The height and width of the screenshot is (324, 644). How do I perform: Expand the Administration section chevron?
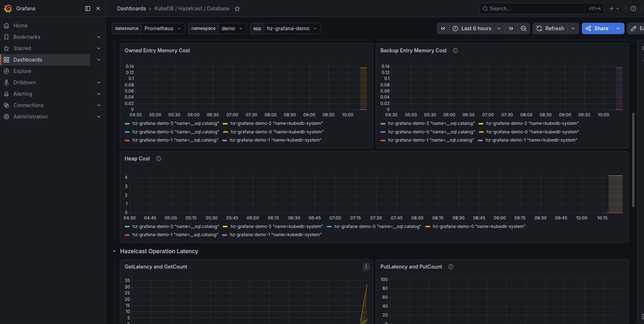(99, 117)
